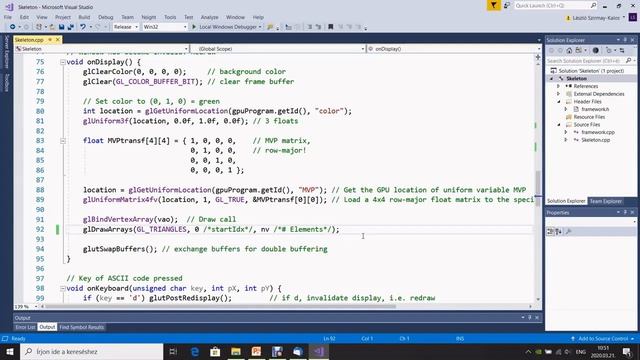Image resolution: width=640 pixels, height=360 pixels.
Task: Toggle pin on Skeleton.cpp tab
Action: pyautogui.click(x=50, y=40)
